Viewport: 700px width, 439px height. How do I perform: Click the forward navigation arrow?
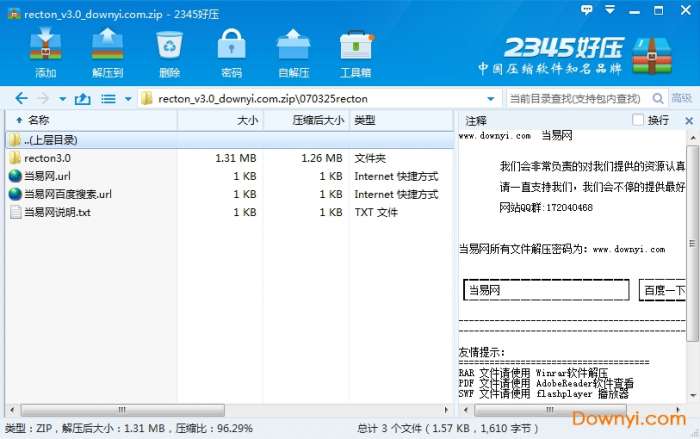point(44,98)
